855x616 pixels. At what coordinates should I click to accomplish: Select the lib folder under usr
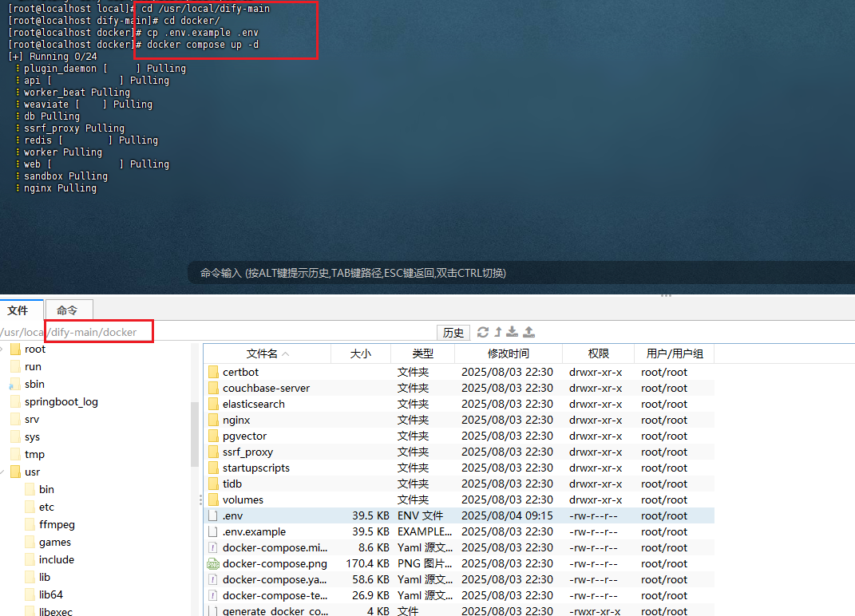tap(44, 577)
